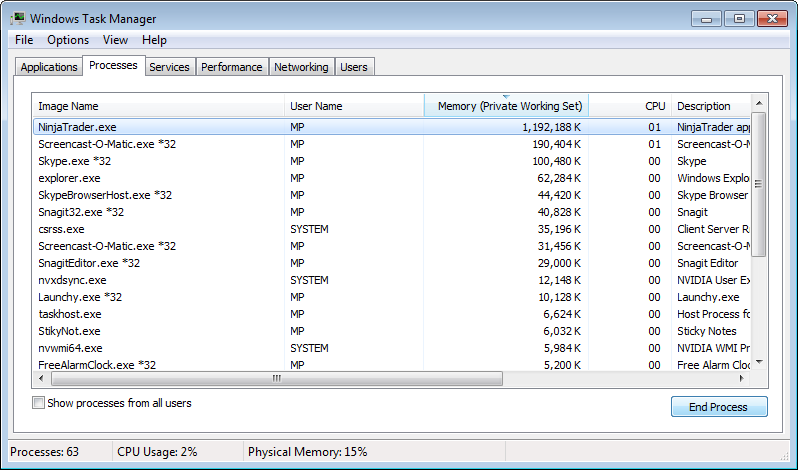Click the horizontal scrollbar left arrow
Viewport: 798px width, 470px height.
coord(41,378)
